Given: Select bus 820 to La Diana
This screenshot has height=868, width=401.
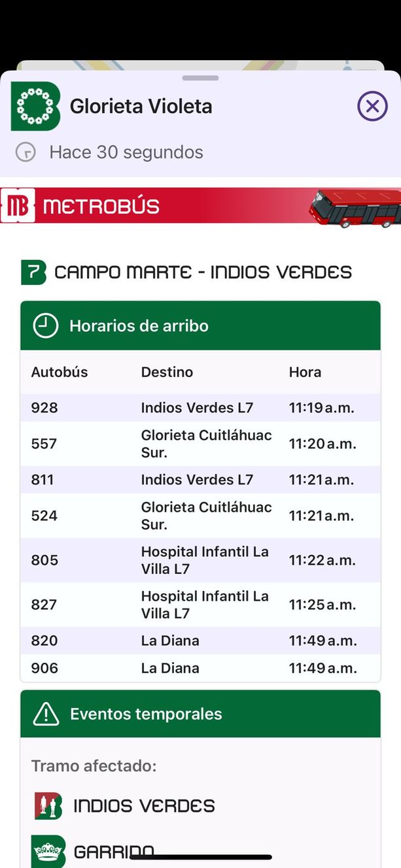Looking at the screenshot, I should tap(200, 641).
